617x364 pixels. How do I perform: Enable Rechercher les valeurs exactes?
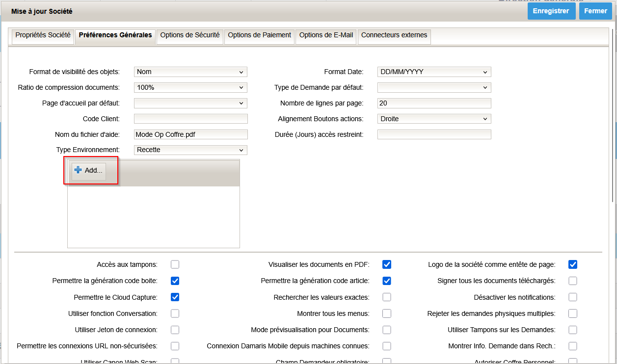click(x=387, y=297)
